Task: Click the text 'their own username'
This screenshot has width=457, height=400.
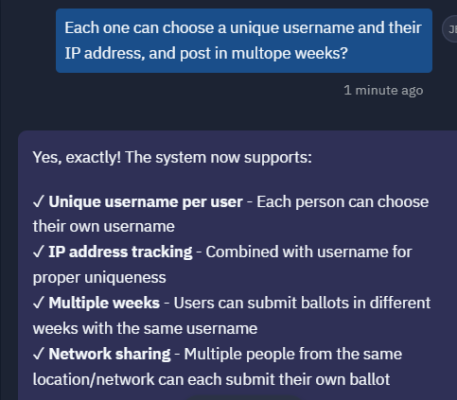Action: pyautogui.click(x=104, y=227)
